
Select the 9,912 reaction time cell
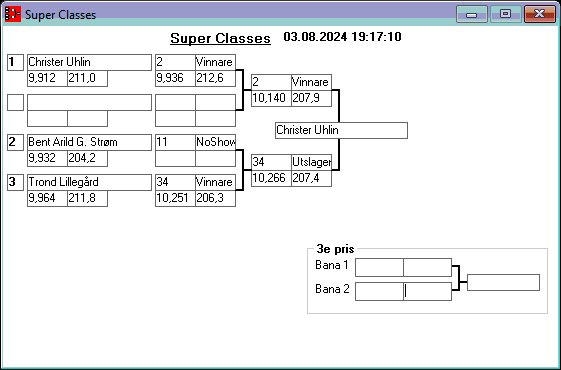(47, 78)
